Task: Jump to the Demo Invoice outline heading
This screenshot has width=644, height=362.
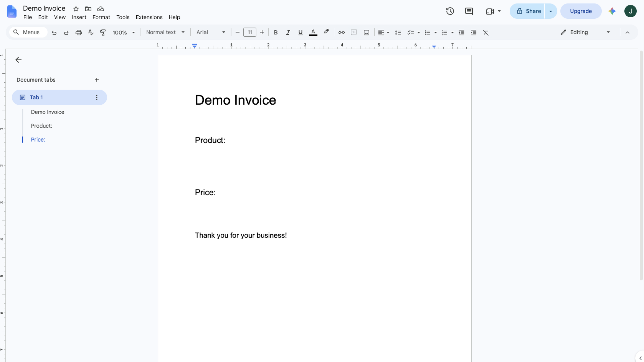Action: click(48, 112)
